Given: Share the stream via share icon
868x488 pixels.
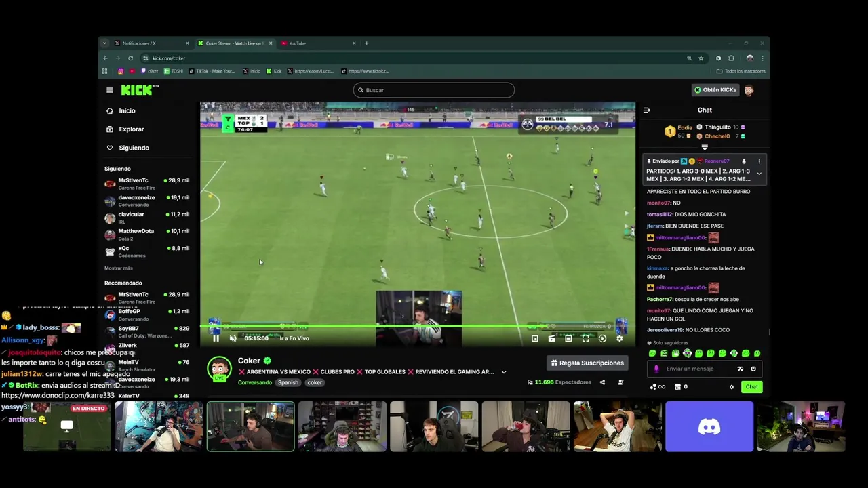Looking at the screenshot, I should [602, 382].
